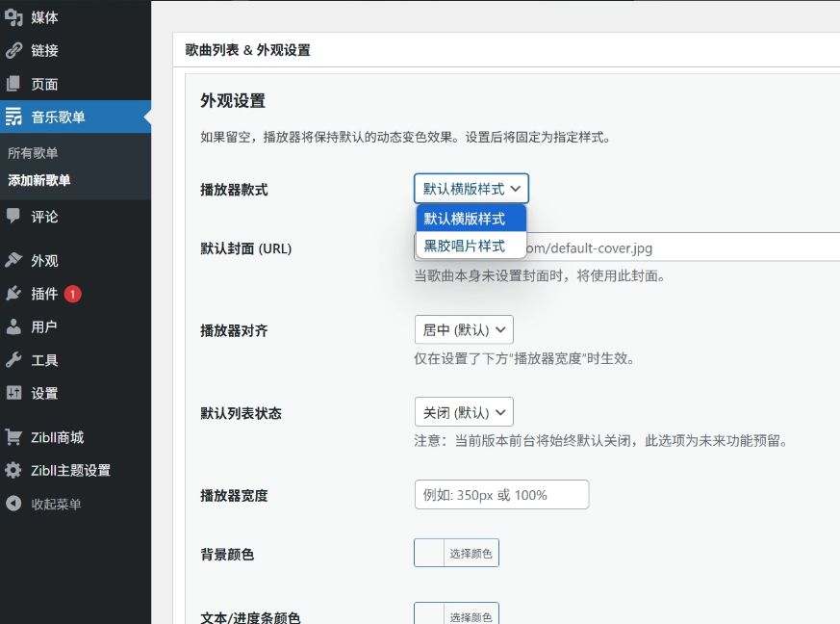Click 选择颜色 button for 背景颜色
Viewport: 840px width, 624px height.
tap(471, 554)
